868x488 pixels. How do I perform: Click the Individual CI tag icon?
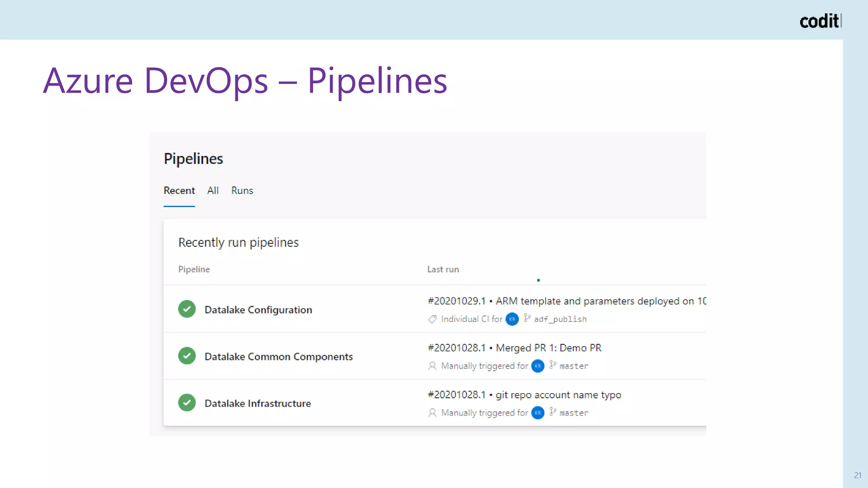click(x=432, y=319)
